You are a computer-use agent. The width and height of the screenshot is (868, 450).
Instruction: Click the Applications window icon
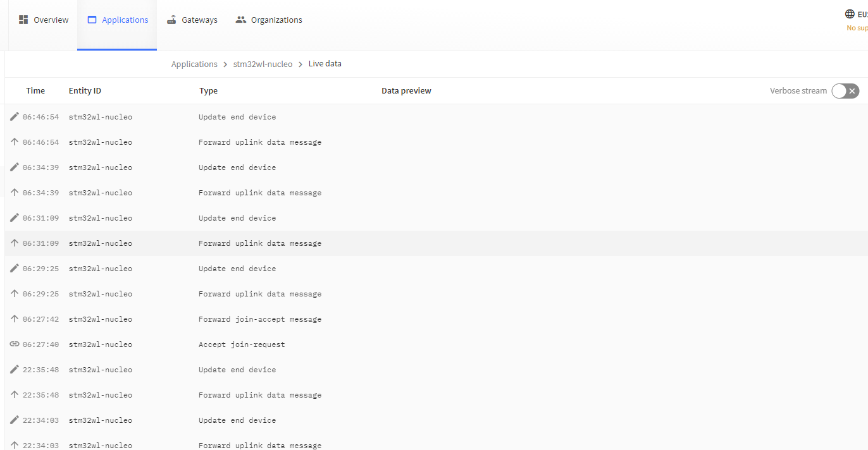(92, 20)
